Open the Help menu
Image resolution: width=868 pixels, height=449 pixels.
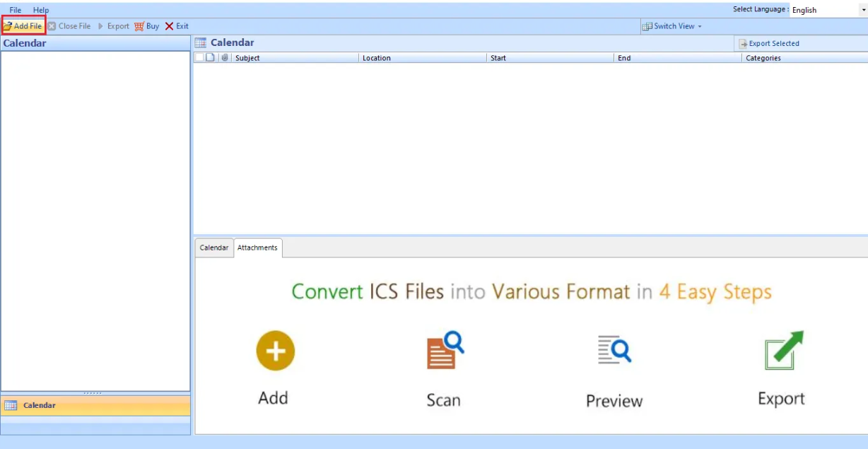(41, 10)
